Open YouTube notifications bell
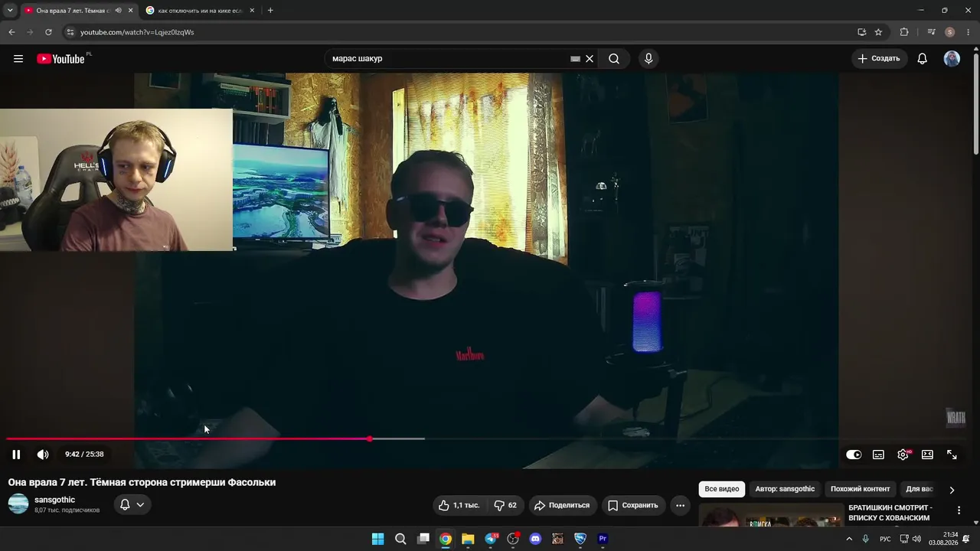This screenshot has height=551, width=980. click(x=923, y=59)
